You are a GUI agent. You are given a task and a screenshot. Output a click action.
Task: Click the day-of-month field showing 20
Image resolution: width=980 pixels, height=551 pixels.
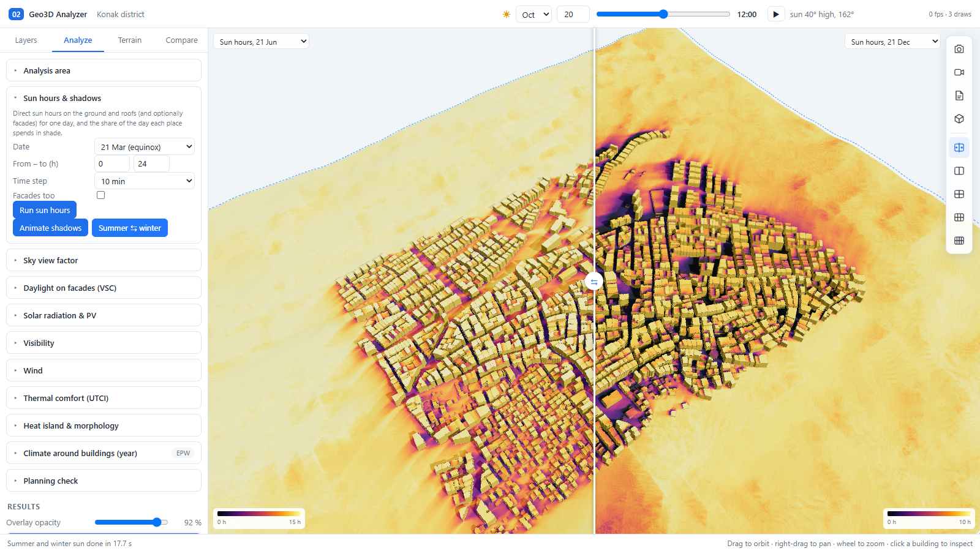click(x=573, y=14)
